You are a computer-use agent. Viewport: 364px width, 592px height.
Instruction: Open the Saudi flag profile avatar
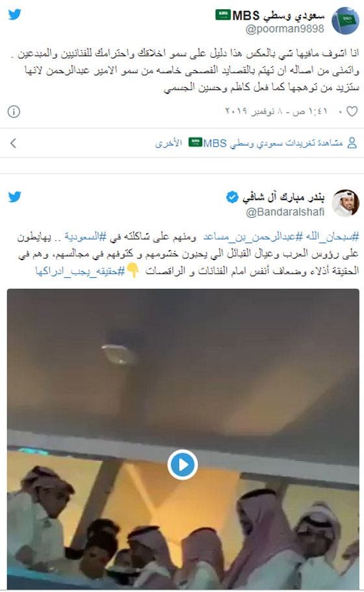click(x=345, y=20)
